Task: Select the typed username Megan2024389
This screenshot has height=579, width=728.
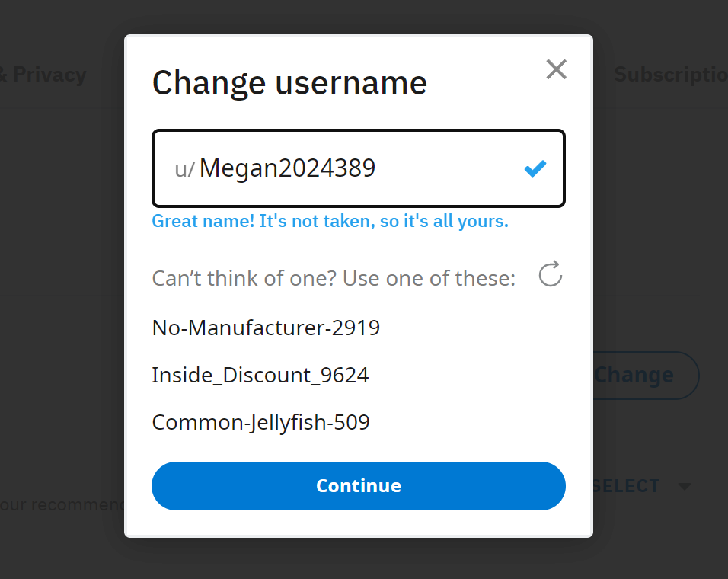Action: pos(287,168)
